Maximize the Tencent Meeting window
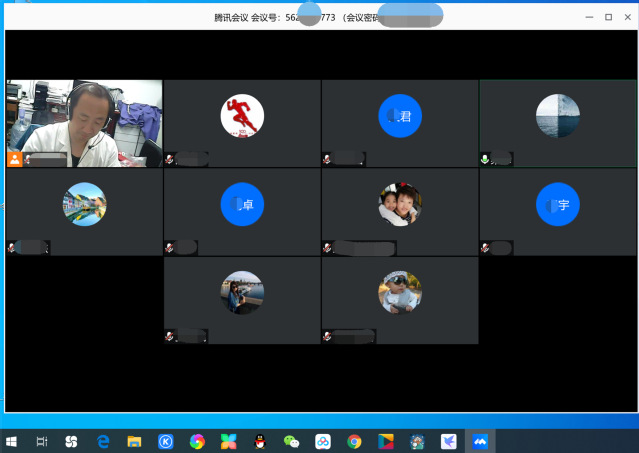 coord(608,17)
